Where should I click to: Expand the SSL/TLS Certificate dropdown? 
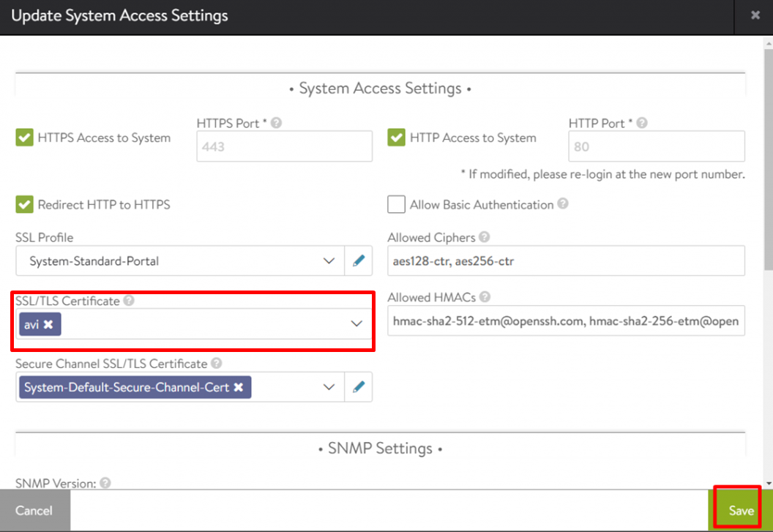[x=356, y=323]
